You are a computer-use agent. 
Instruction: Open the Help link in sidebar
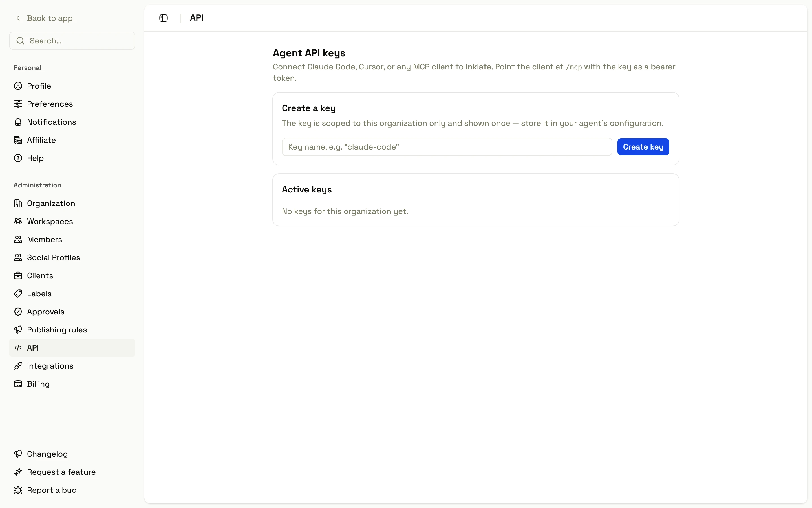tap(72, 158)
